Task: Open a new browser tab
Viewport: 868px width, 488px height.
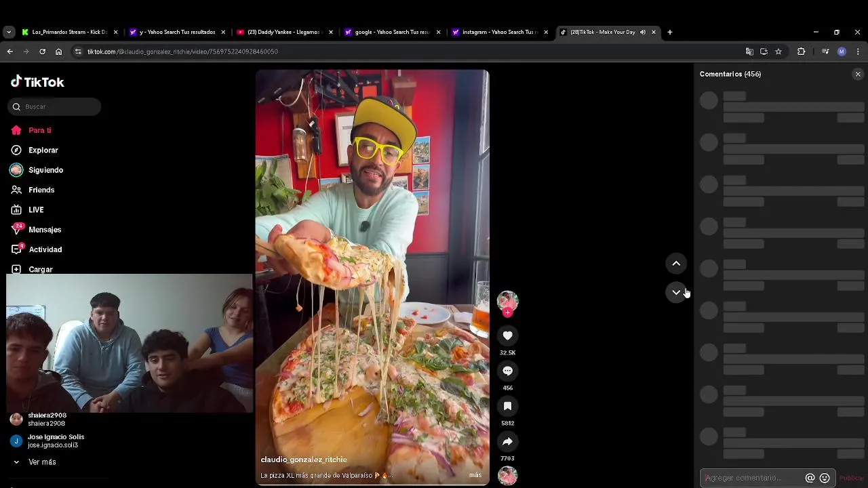Action: tap(670, 32)
